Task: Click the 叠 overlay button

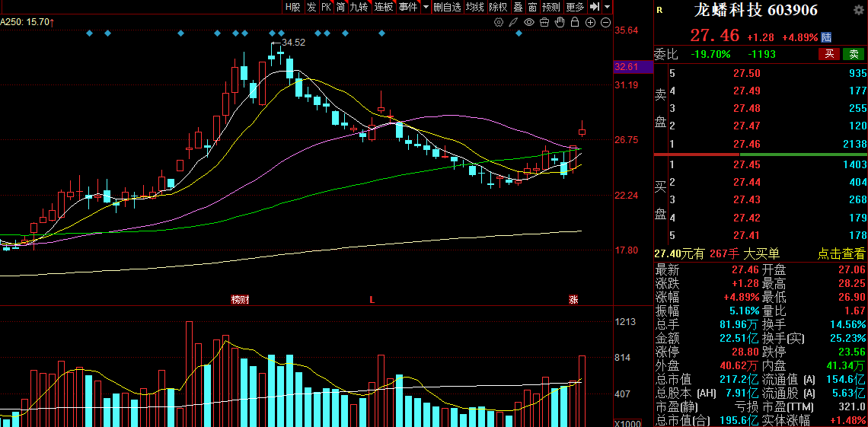Action: [x=519, y=7]
